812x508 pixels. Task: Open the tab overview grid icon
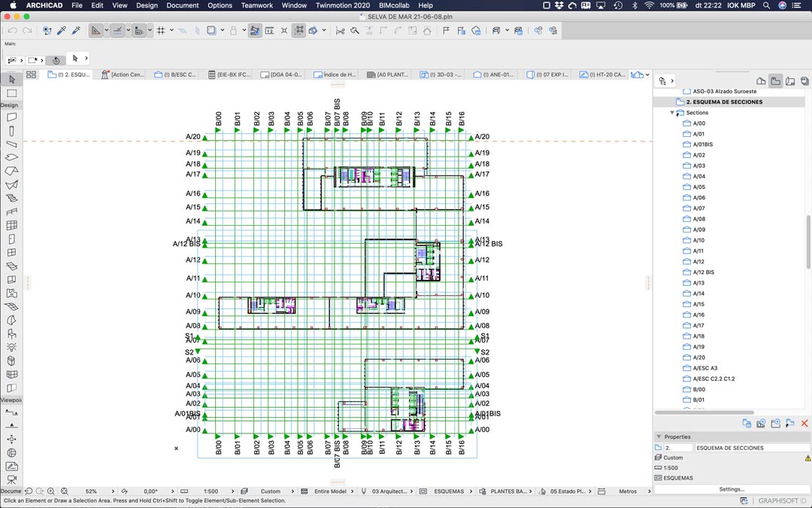[32, 75]
